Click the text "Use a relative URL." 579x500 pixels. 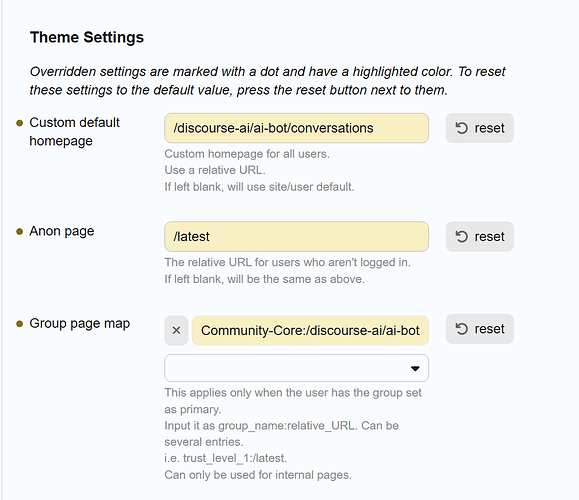coord(215,170)
